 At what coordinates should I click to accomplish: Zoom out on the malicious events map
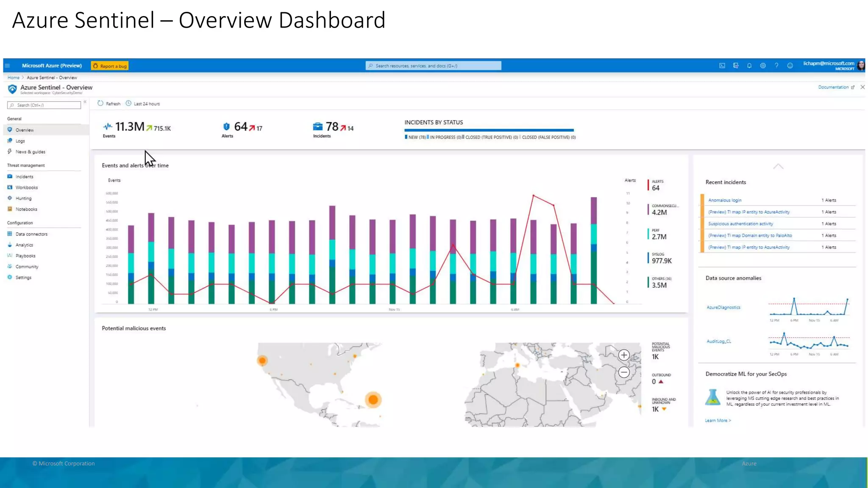click(624, 372)
